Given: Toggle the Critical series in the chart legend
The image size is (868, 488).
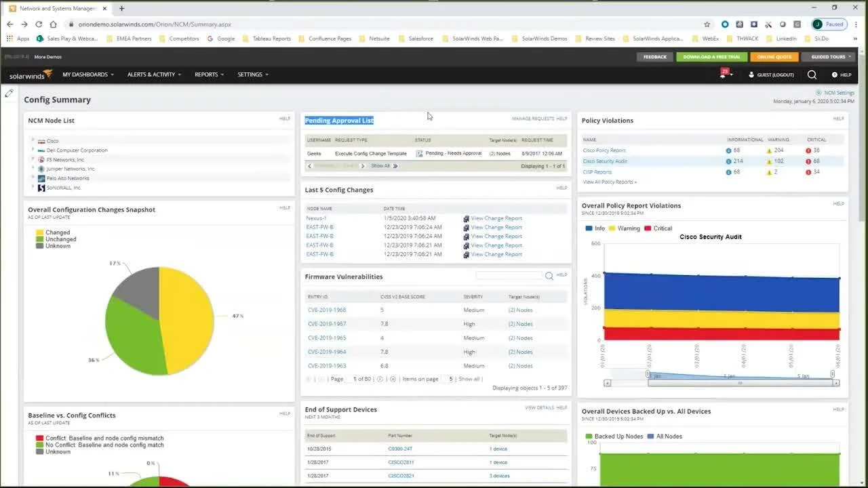Looking at the screenshot, I should pyautogui.click(x=658, y=228).
